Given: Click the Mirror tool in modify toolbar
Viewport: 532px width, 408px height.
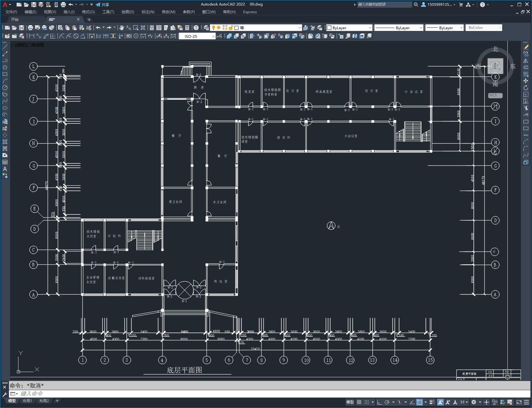Looking at the screenshot, I should [526, 61].
